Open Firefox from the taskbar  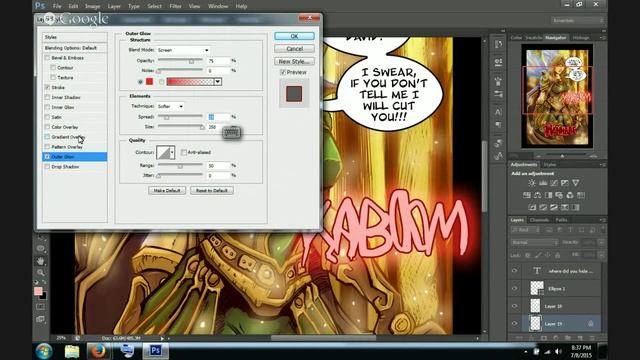tap(98, 351)
